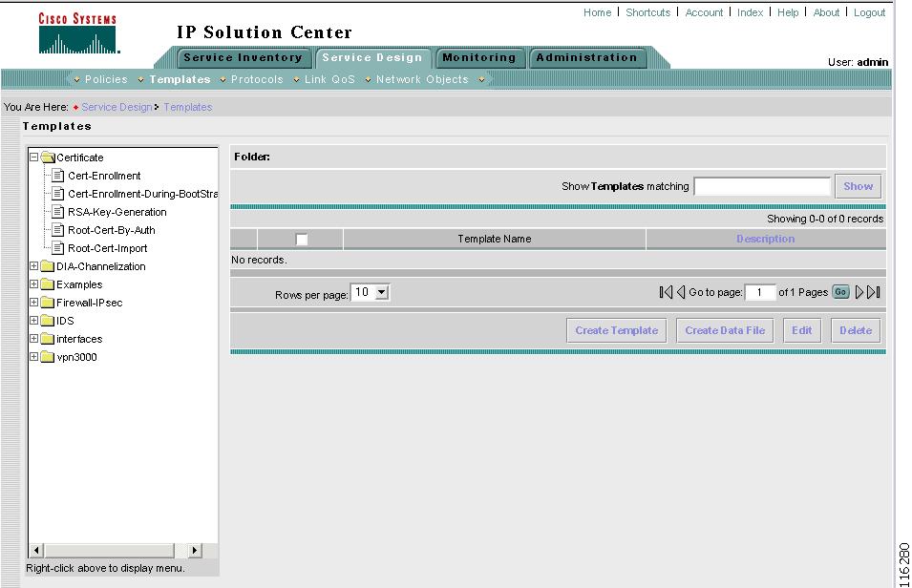The width and height of the screenshot is (912, 588).
Task: Click the Edit button
Action: [802, 330]
